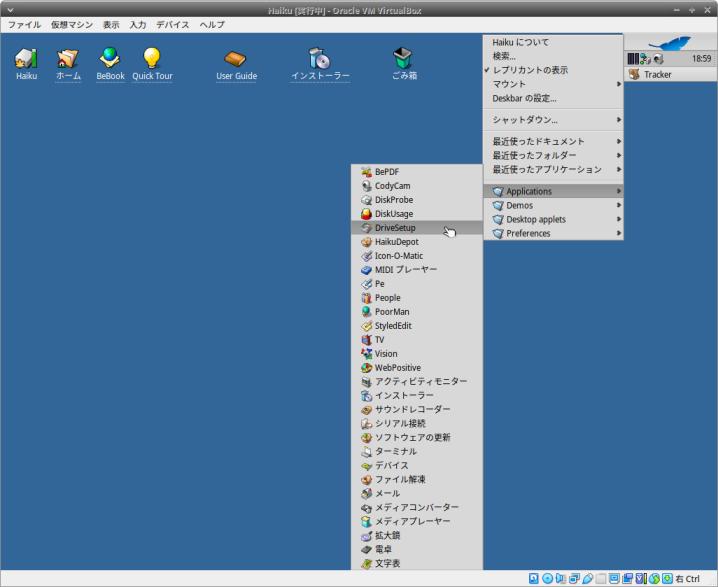The height and width of the screenshot is (587, 718).
Task: Launch シリアル接続 entry
Action: 417,423
